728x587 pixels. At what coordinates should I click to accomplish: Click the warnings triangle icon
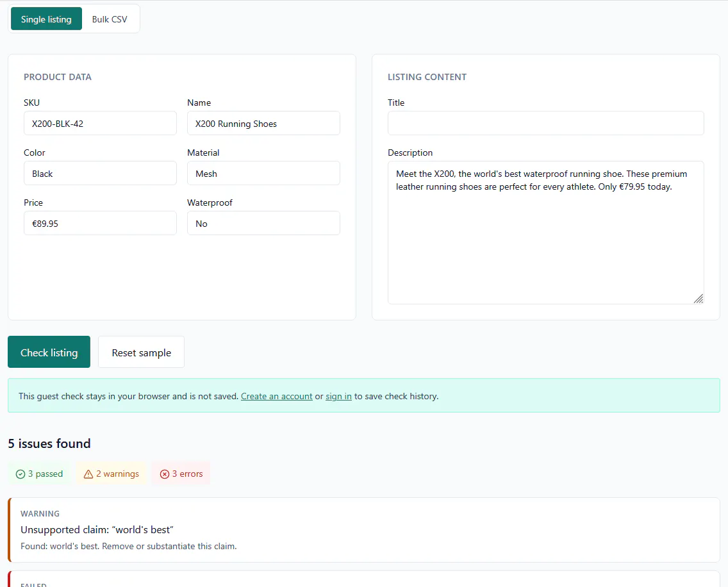click(x=88, y=474)
